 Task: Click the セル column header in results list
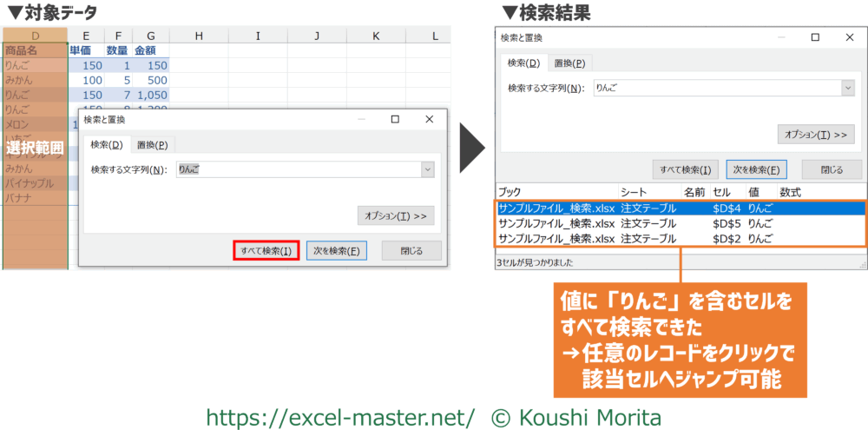pyautogui.click(x=721, y=192)
